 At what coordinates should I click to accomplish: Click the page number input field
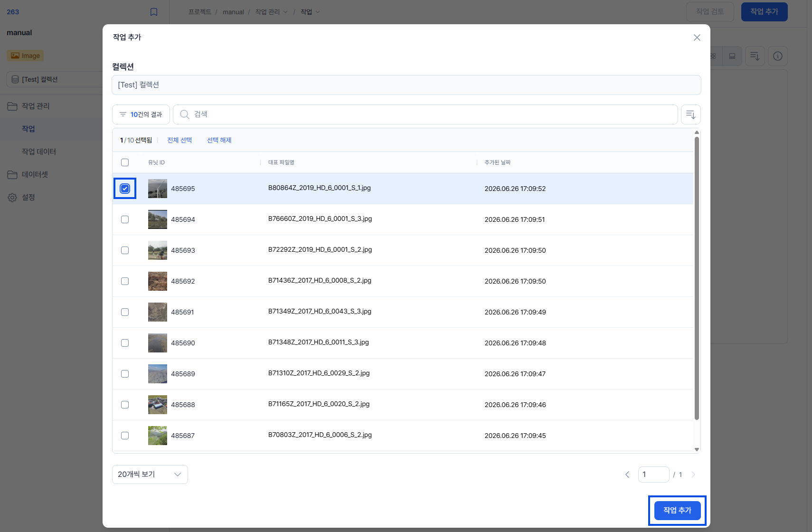pos(653,475)
